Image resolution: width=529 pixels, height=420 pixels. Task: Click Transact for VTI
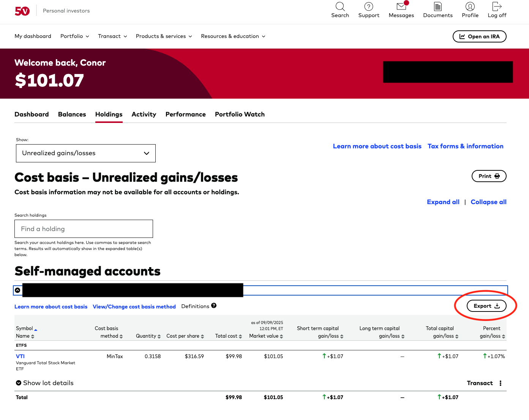[480, 383]
